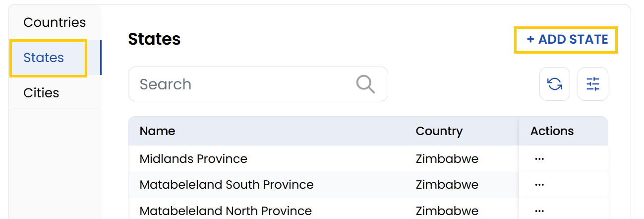644x219 pixels.
Task: Click the + ADD STATE button
Action: click(567, 40)
